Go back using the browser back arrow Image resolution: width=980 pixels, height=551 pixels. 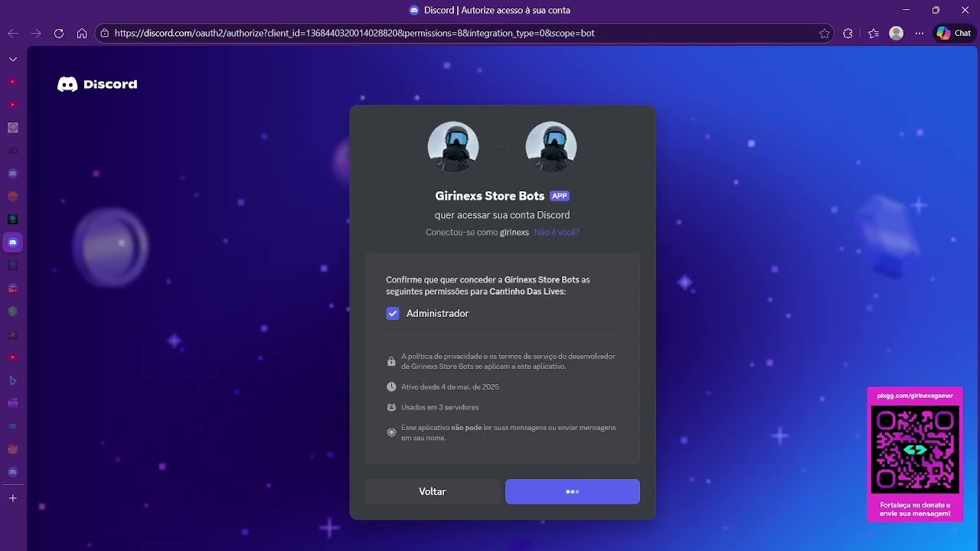pos(13,34)
